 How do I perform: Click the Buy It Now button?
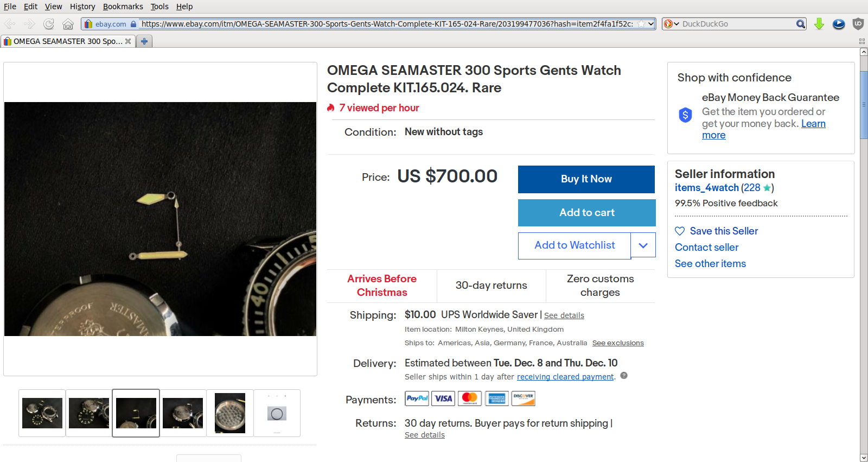pyautogui.click(x=586, y=179)
